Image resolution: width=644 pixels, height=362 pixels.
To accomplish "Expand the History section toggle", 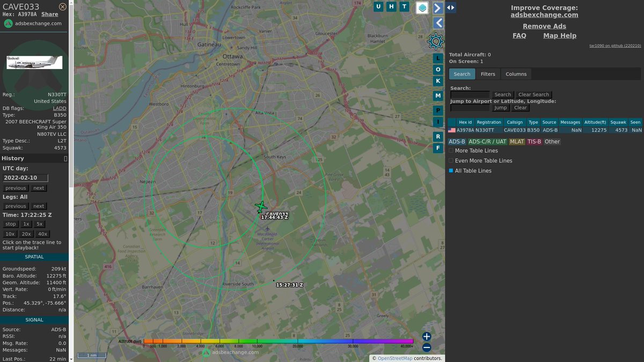I will point(65,159).
